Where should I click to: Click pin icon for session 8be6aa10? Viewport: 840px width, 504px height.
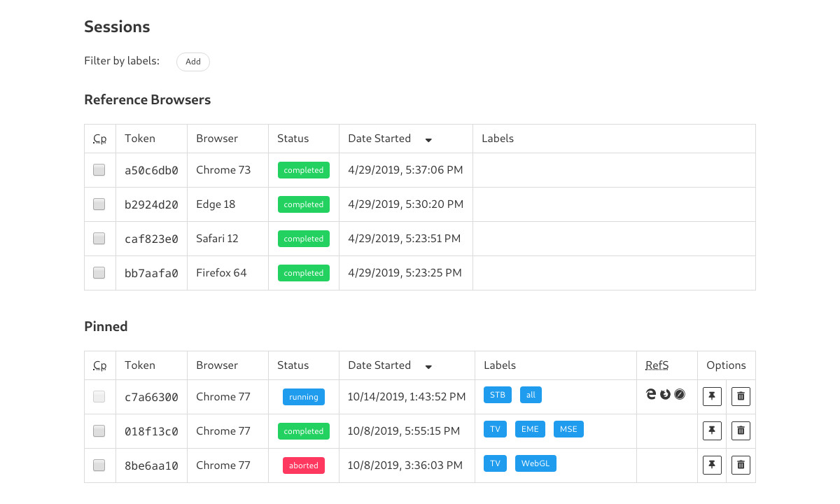coord(712,465)
